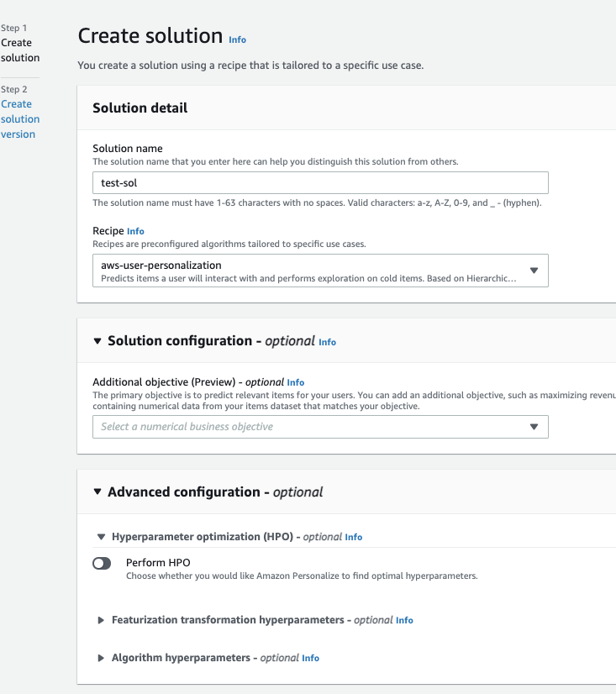The image size is (616, 694).
Task: Open Info link next to Create solution
Action: [x=238, y=39]
